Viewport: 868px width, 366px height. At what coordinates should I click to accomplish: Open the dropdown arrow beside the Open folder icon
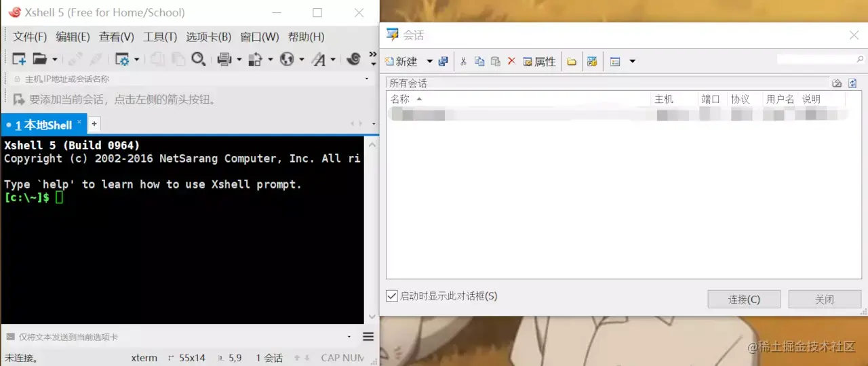tap(55, 60)
